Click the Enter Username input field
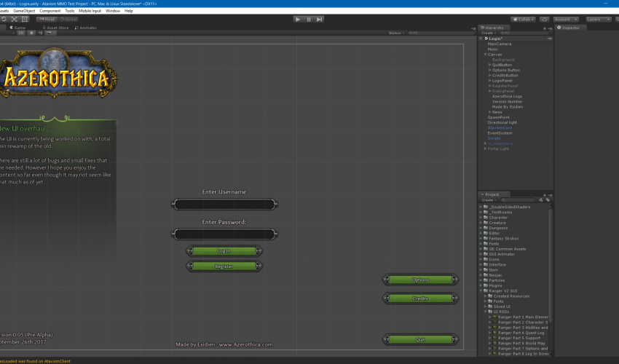The height and width of the screenshot is (364, 619). click(x=224, y=205)
